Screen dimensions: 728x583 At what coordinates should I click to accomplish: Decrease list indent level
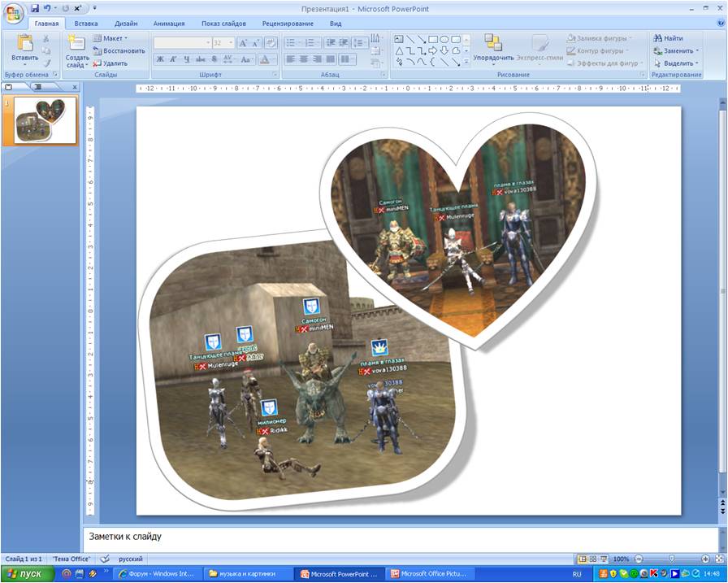(x=331, y=43)
